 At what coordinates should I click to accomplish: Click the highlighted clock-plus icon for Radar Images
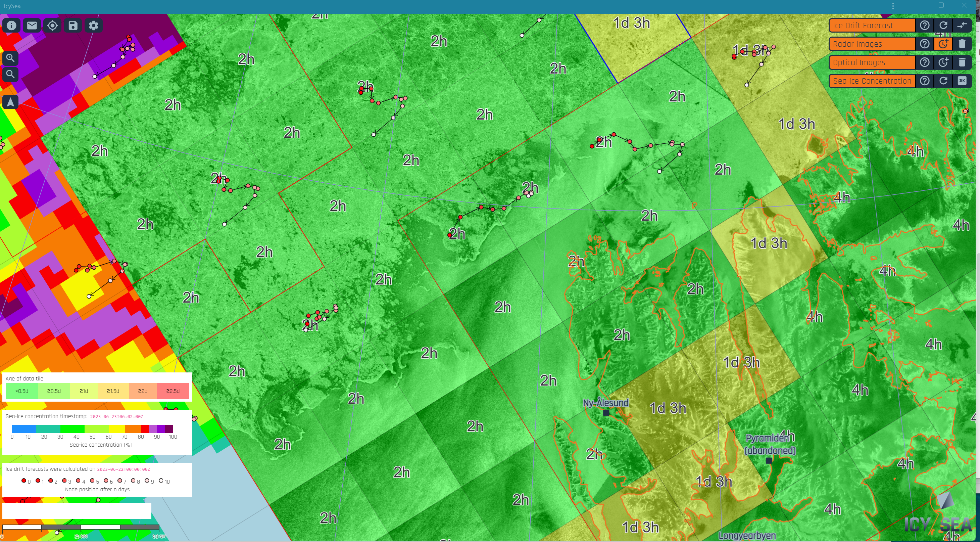pos(943,44)
